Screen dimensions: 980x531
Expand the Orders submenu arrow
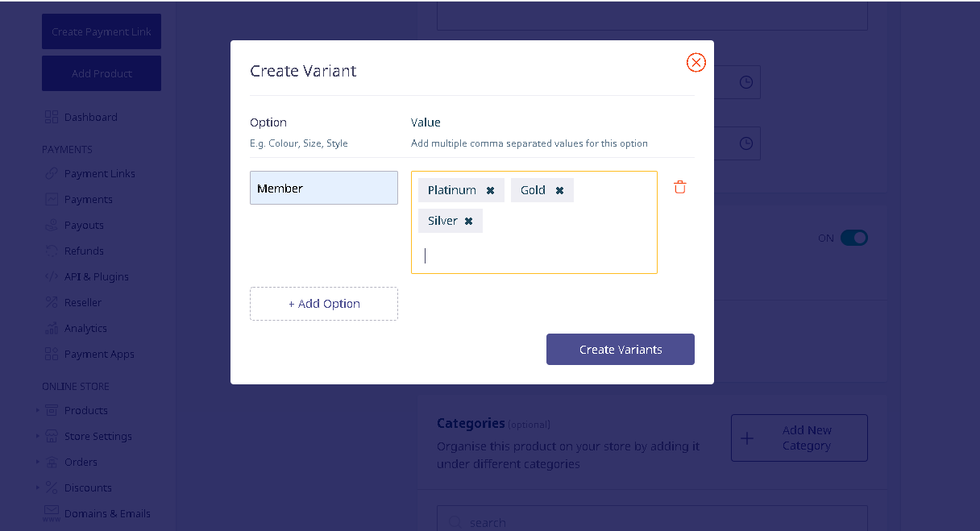37,462
